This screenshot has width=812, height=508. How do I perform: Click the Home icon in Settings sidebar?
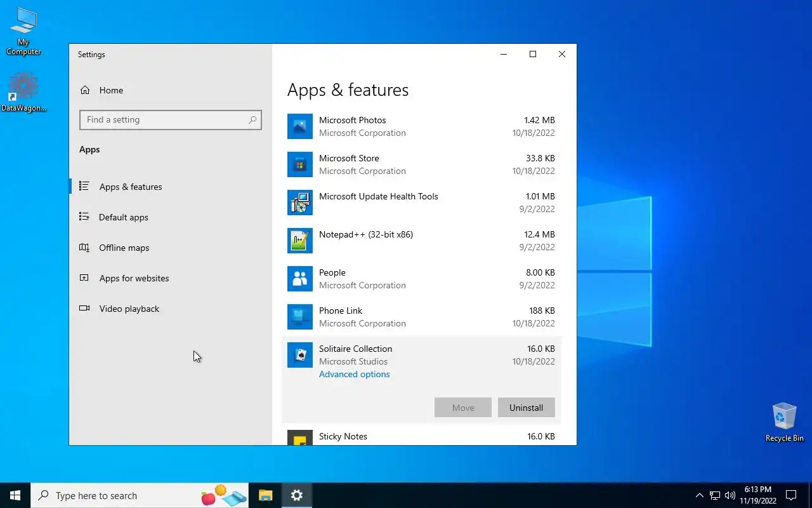[85, 90]
